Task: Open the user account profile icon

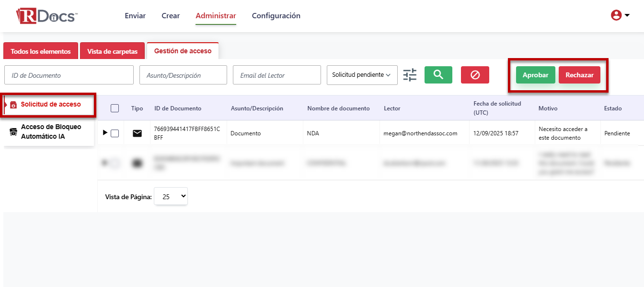Action: 616,15
